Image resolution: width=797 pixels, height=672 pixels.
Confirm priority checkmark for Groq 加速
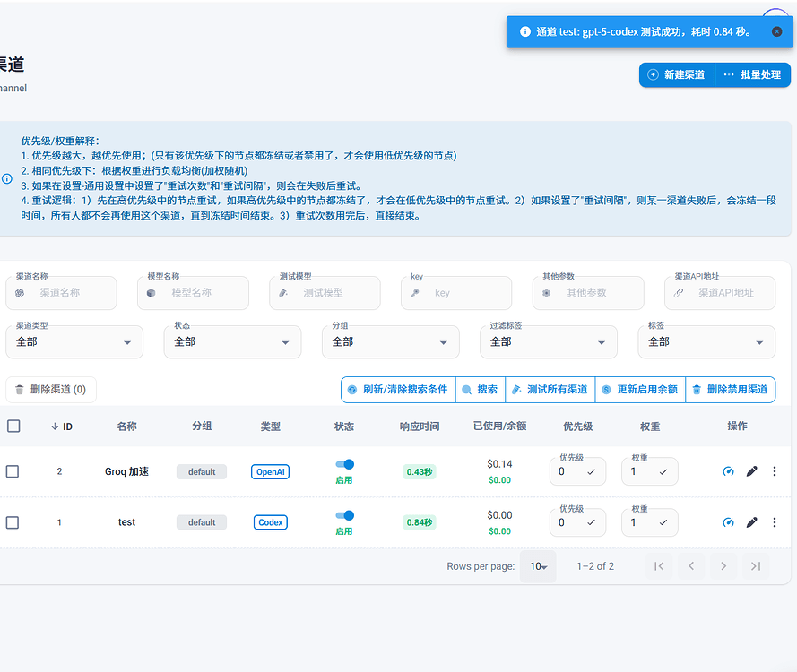point(591,472)
